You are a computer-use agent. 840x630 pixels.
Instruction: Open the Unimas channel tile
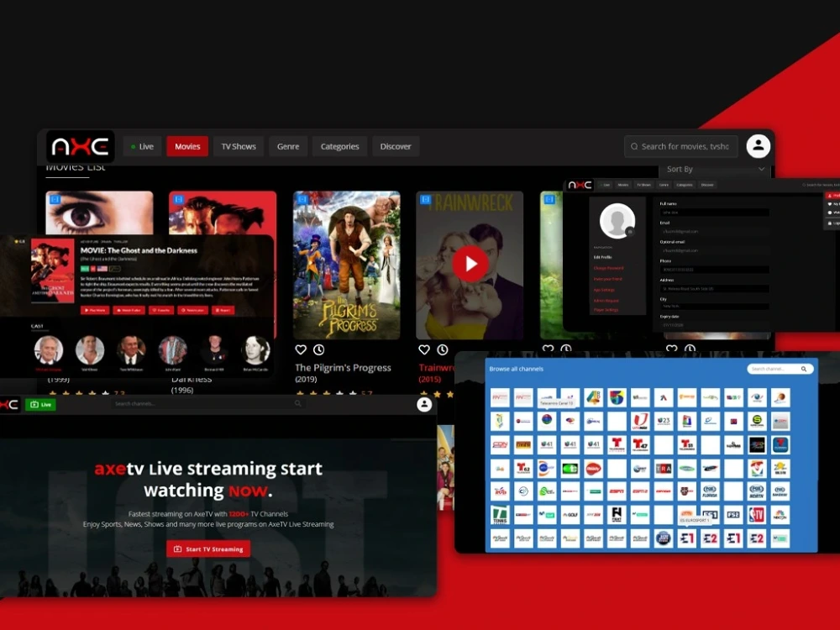coord(640,421)
